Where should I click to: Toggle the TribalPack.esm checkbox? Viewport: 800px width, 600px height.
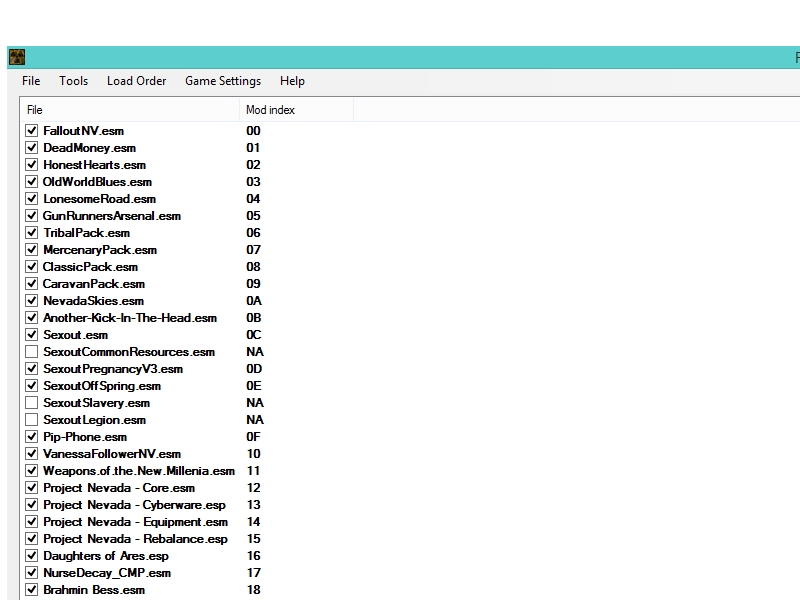pos(32,233)
